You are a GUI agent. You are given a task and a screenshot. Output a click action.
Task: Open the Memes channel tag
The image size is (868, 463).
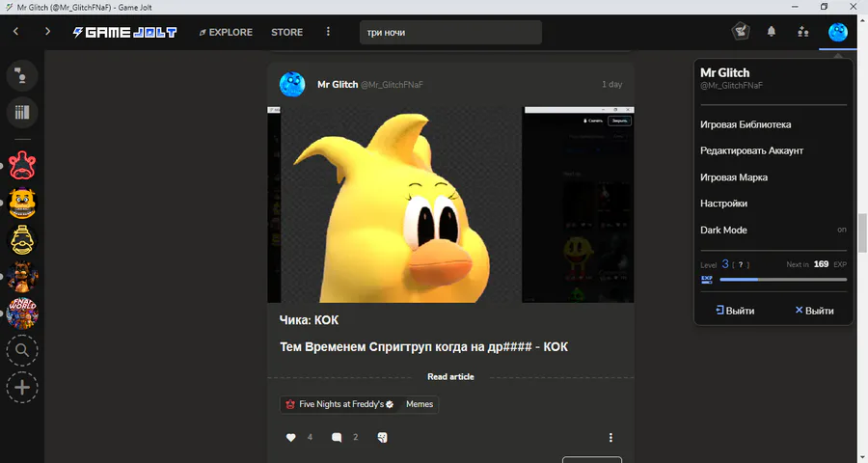420,404
